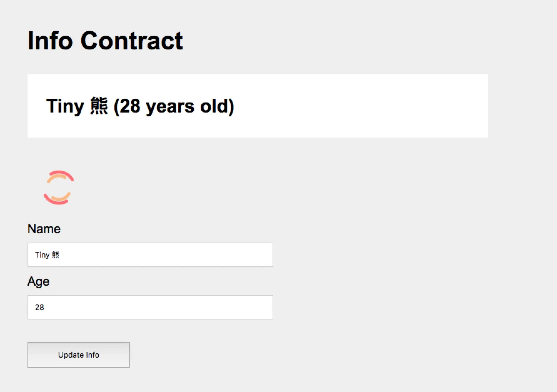Click "old)" in the info card heading

[x=217, y=106]
